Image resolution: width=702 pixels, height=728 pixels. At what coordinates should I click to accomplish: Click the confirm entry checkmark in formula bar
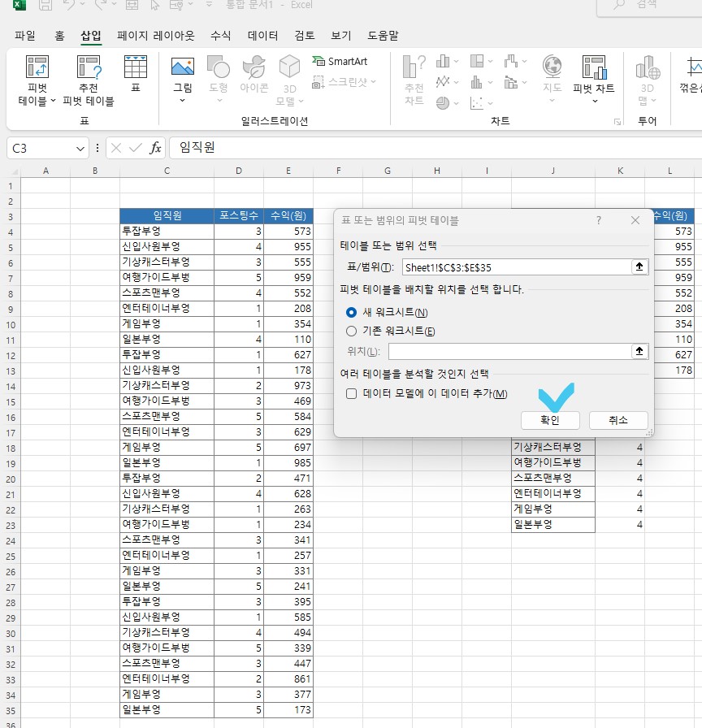[x=136, y=148]
